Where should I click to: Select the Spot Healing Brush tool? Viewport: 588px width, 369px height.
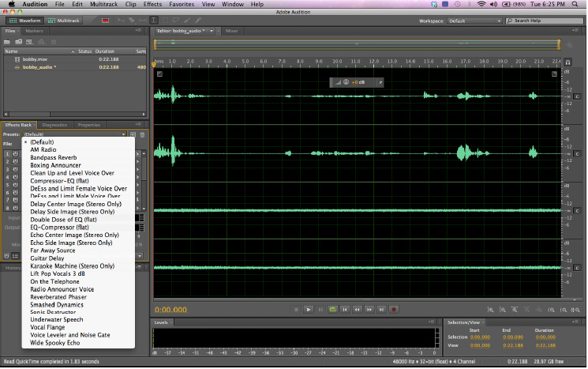(197, 21)
